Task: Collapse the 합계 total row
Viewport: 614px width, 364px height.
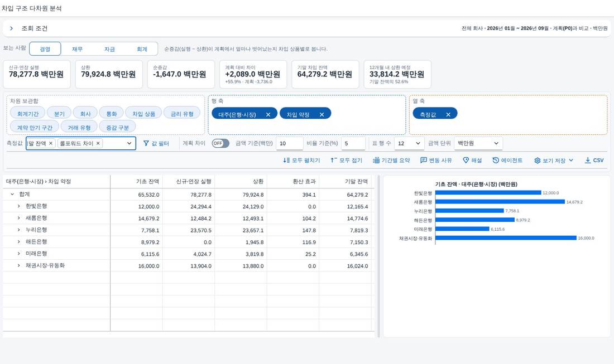Action: [12, 195]
